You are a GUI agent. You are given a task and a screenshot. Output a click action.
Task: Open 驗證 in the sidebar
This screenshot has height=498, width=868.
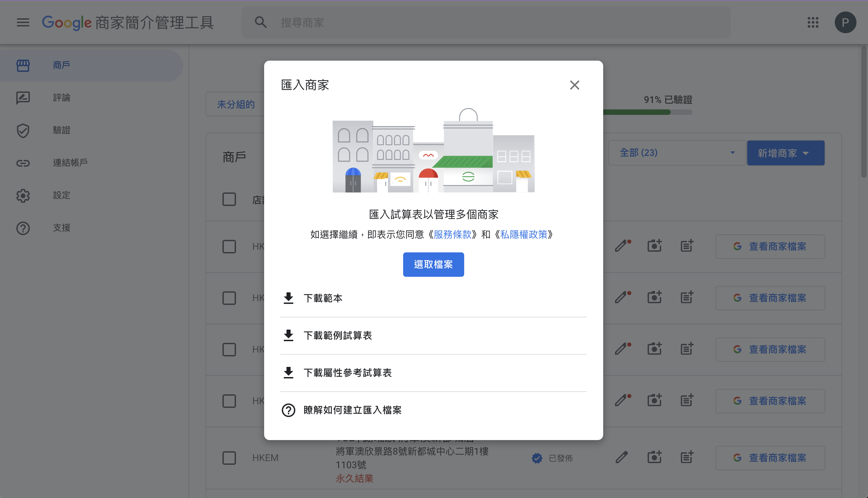pyautogui.click(x=92, y=130)
